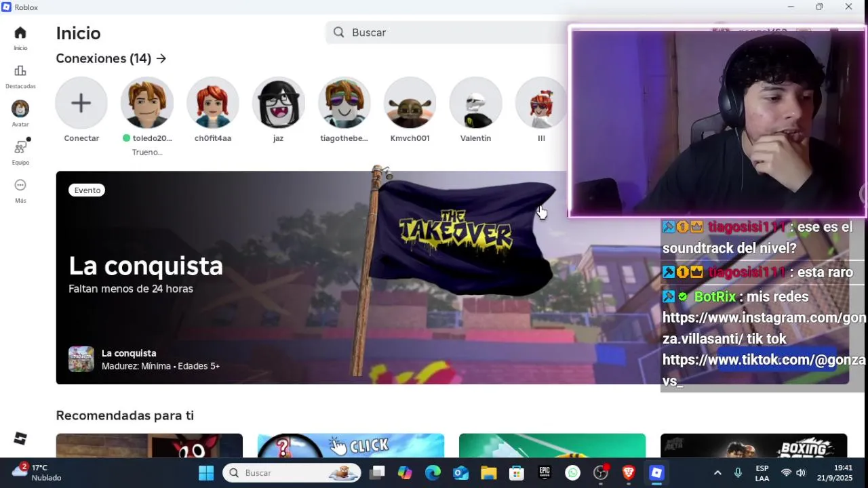Screen dimensions: 868x488
Task: Open tiagothebe... friend avatar
Action: coord(344,103)
